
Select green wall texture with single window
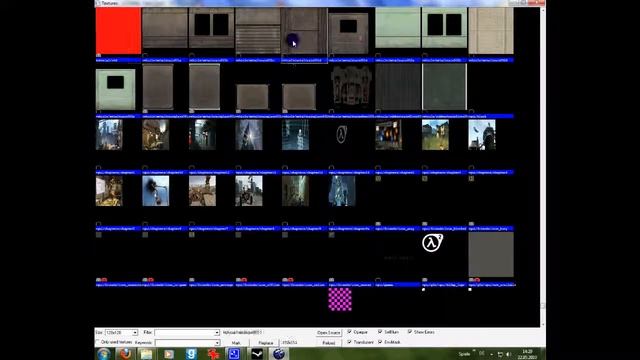tap(116, 89)
